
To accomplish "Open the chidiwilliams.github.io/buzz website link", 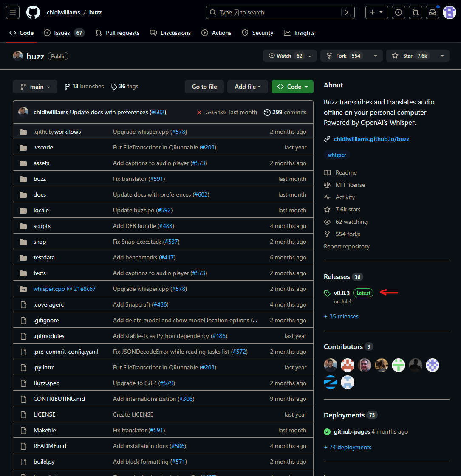I will [371, 139].
